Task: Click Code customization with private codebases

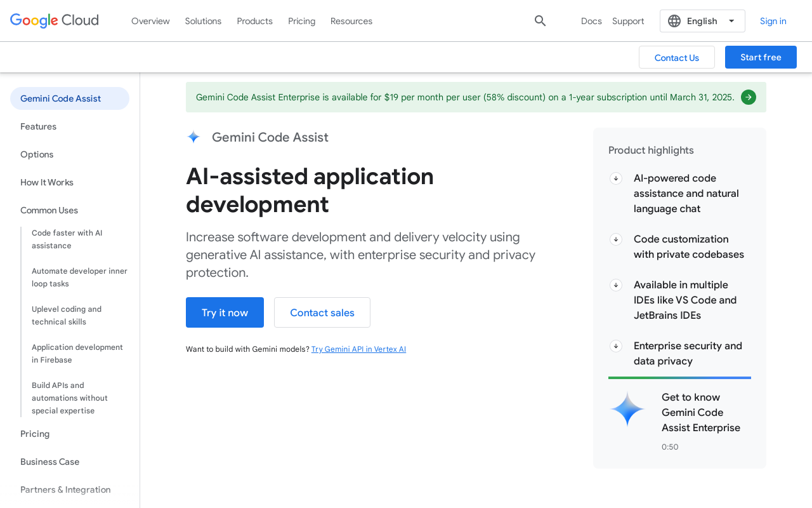Action: coord(689,247)
